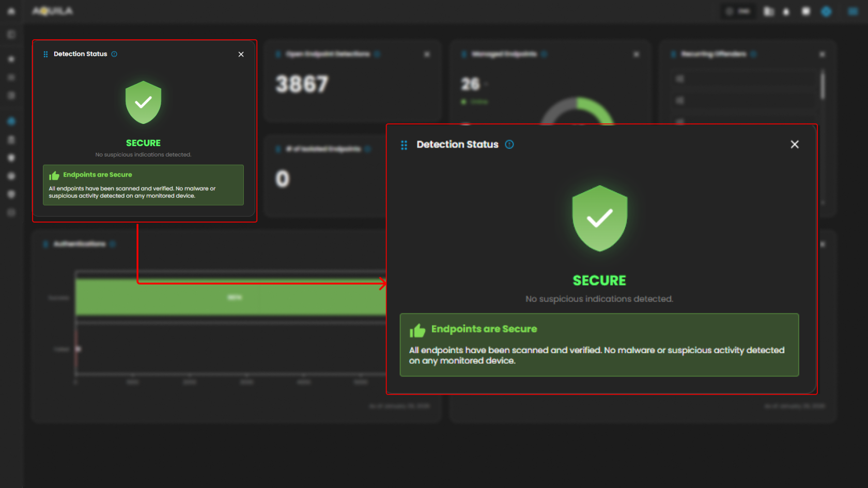868x488 pixels.
Task: Select the blue highlighted icon in left sidebar
Action: coord(11,121)
